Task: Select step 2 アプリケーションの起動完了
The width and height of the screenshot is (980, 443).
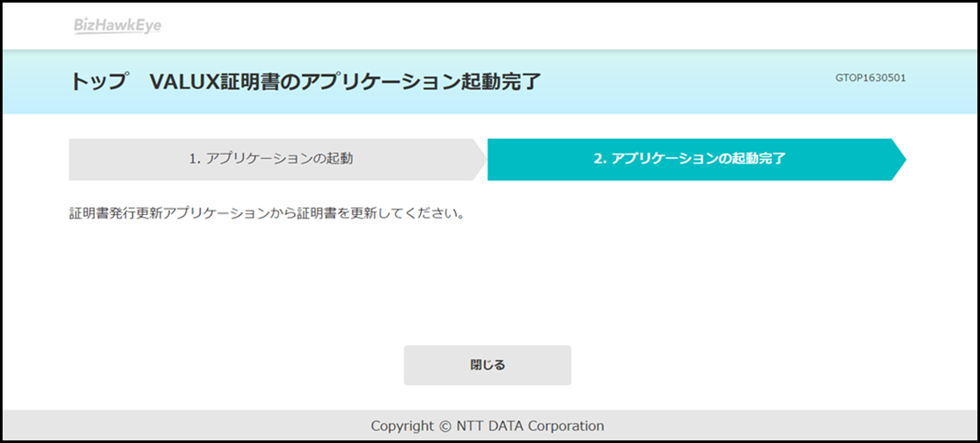Action: point(696,160)
